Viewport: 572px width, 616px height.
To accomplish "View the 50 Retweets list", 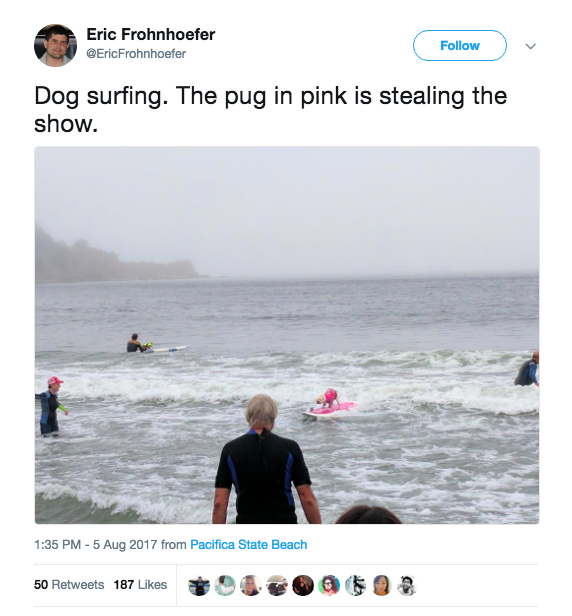I will coord(69,585).
